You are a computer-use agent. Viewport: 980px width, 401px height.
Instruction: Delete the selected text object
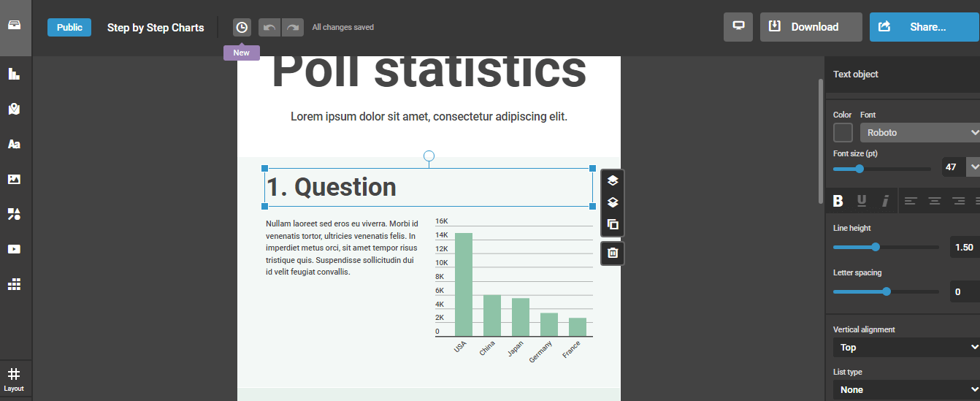pos(613,253)
